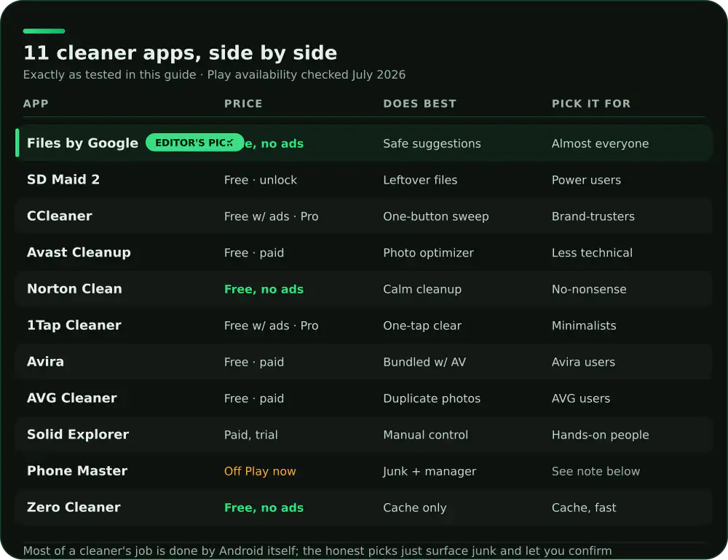Click the 'Bundled w/ AV' cell
This screenshot has width=728, height=560.
tap(424, 362)
